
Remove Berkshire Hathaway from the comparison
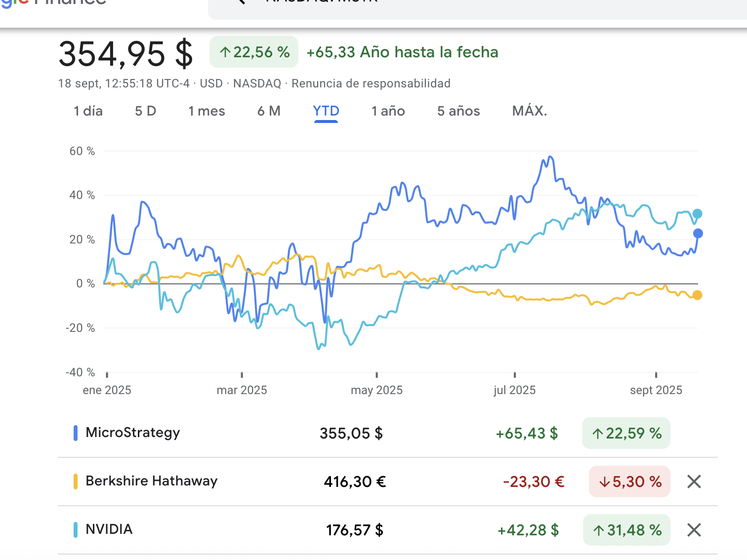click(694, 481)
